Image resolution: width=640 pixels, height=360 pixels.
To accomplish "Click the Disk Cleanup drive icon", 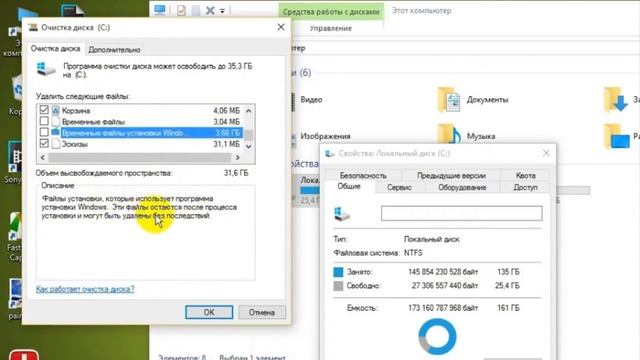I will coord(46,69).
